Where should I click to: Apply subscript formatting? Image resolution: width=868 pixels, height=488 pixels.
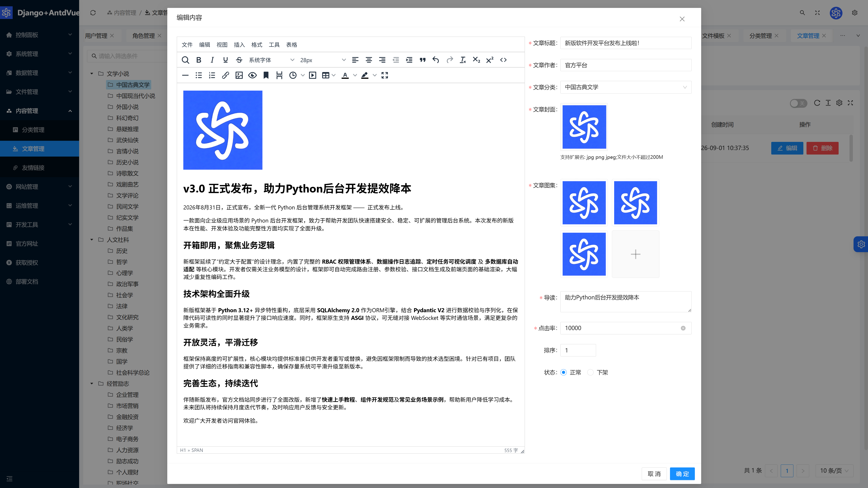coord(476,60)
